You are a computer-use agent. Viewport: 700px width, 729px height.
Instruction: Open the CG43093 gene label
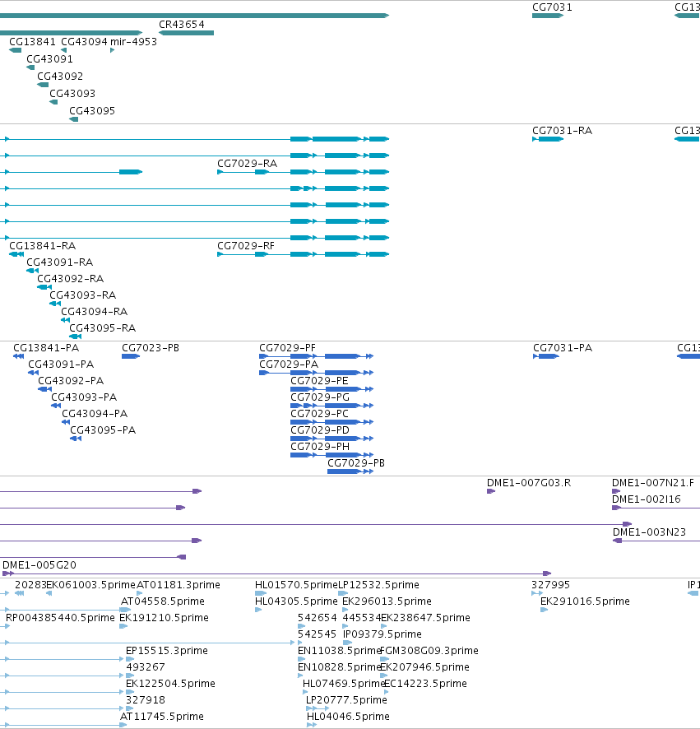tap(72, 94)
